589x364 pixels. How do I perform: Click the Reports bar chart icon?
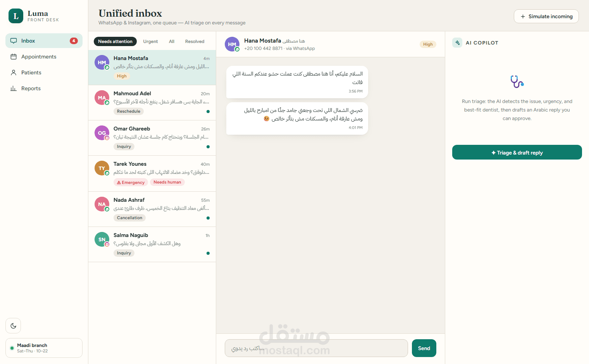[x=14, y=88]
